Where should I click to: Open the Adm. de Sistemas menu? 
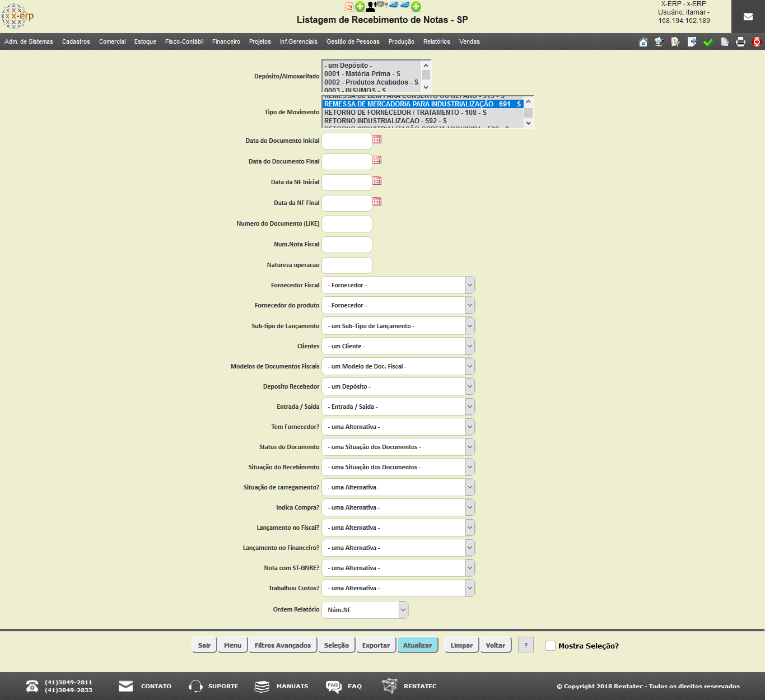(29, 41)
